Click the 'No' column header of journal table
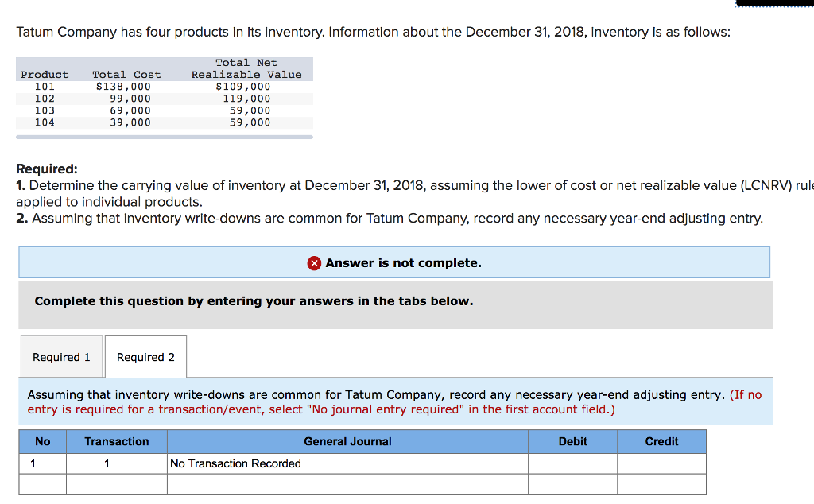 pos(42,441)
